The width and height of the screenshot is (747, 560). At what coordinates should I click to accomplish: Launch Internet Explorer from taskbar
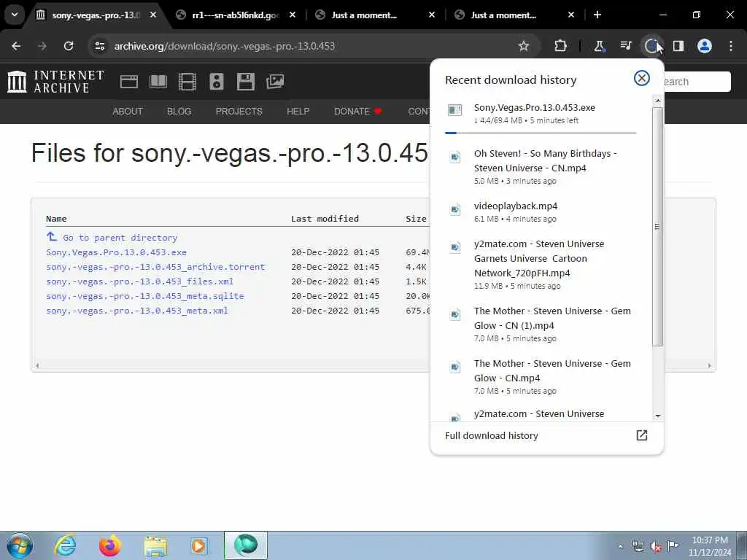[65, 545]
